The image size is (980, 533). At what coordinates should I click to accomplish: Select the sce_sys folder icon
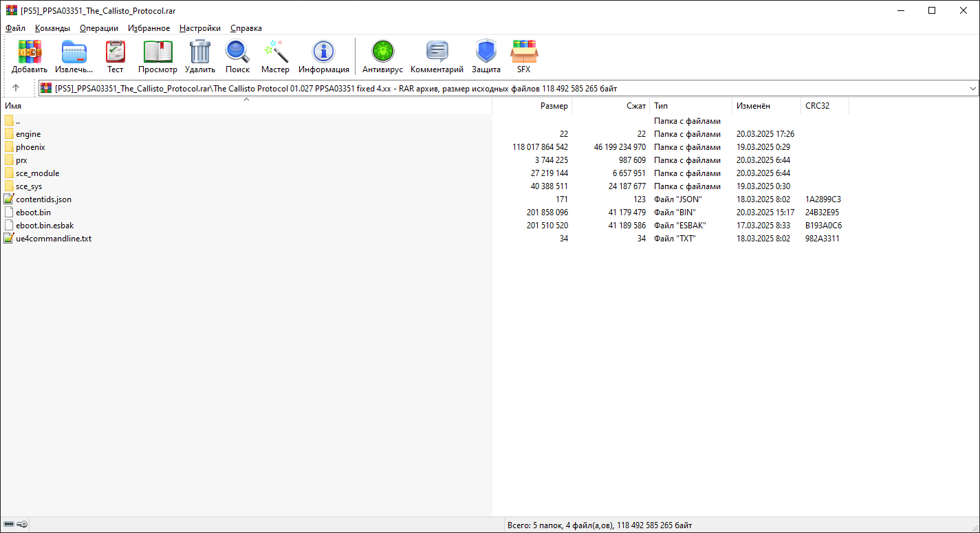9,186
